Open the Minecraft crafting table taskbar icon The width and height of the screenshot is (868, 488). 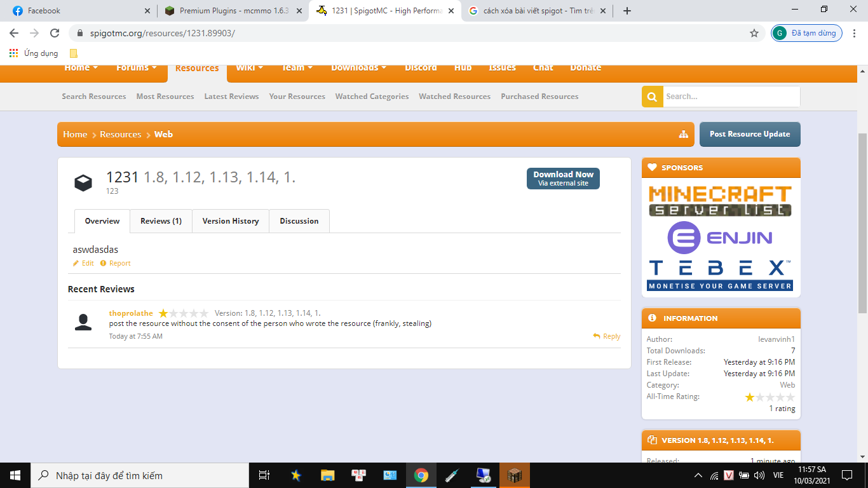tap(514, 475)
